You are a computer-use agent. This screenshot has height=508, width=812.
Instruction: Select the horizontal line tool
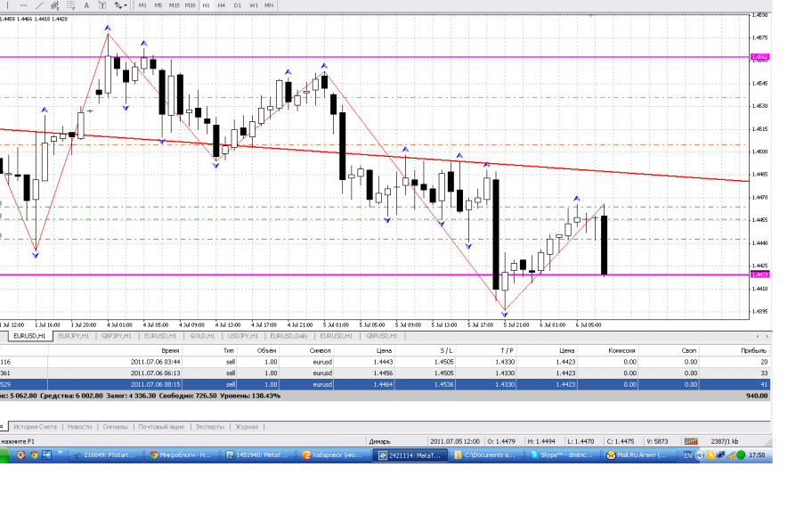coord(24,5)
